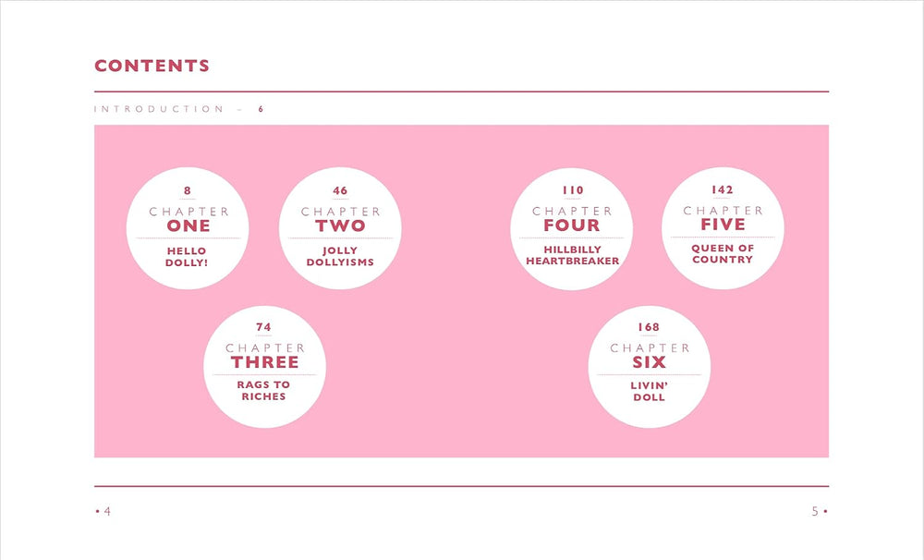Click page number 74 above Chapter Three
This screenshot has height=560, width=924.
(264, 327)
